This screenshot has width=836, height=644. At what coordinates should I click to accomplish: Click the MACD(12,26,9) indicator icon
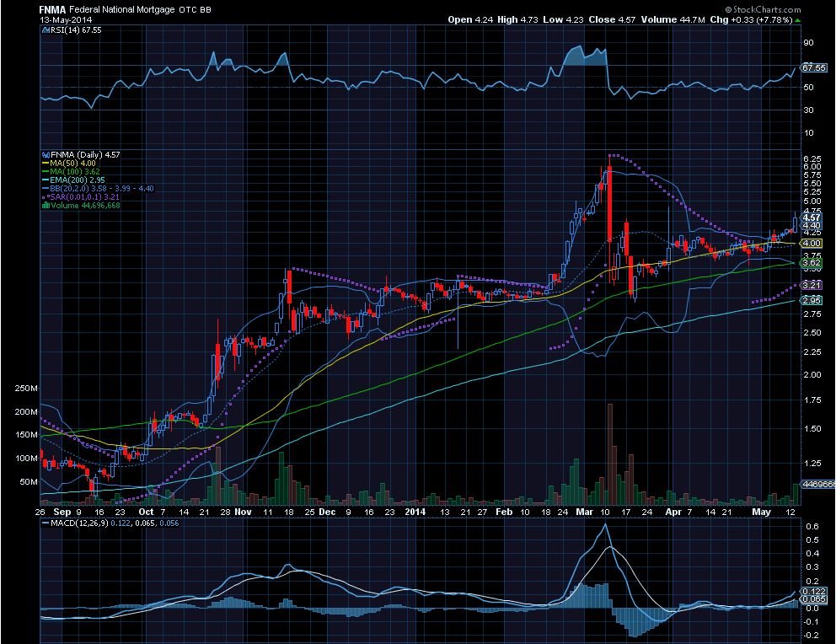pos(46,523)
